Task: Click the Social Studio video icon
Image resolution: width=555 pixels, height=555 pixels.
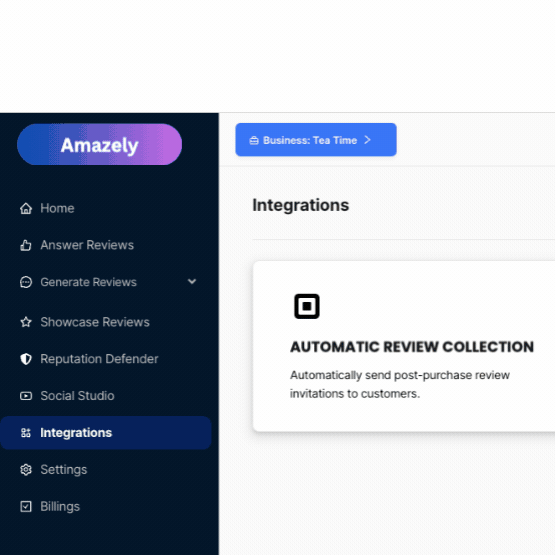Action: click(26, 396)
